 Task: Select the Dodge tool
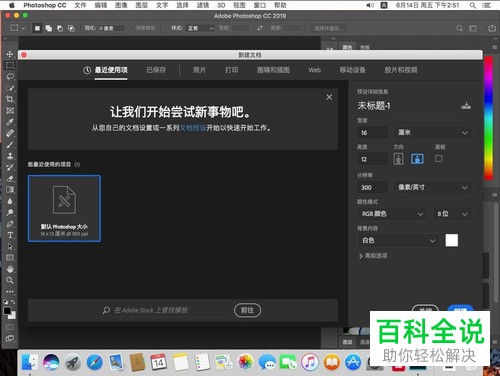click(x=10, y=212)
